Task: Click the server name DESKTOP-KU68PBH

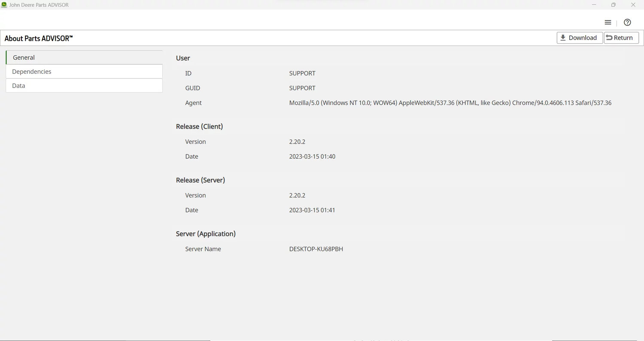Action: tap(316, 249)
